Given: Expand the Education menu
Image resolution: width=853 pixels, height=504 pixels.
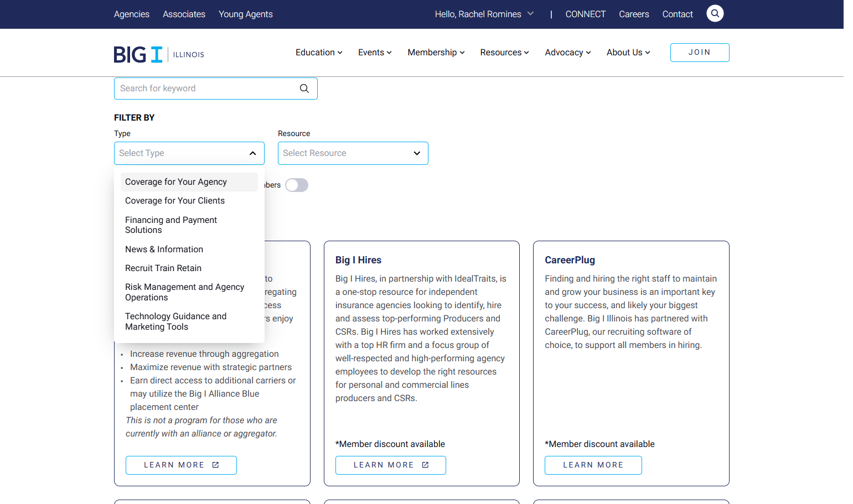Looking at the screenshot, I should pyautogui.click(x=319, y=53).
